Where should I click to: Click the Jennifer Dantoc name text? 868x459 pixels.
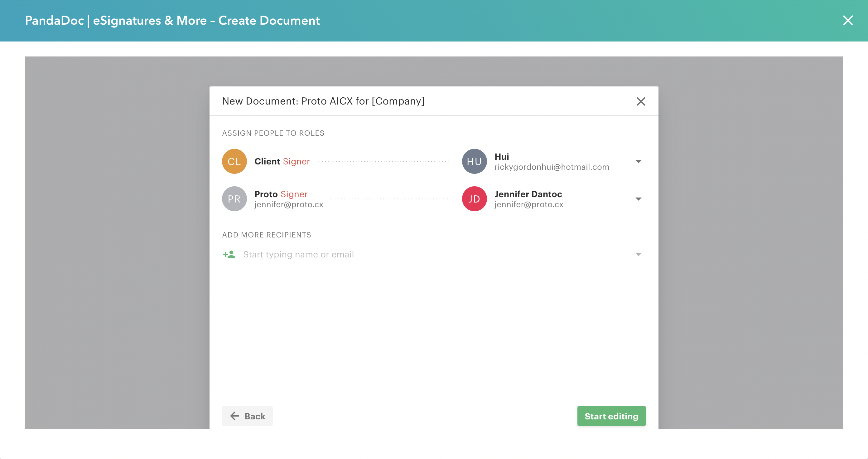(x=528, y=194)
